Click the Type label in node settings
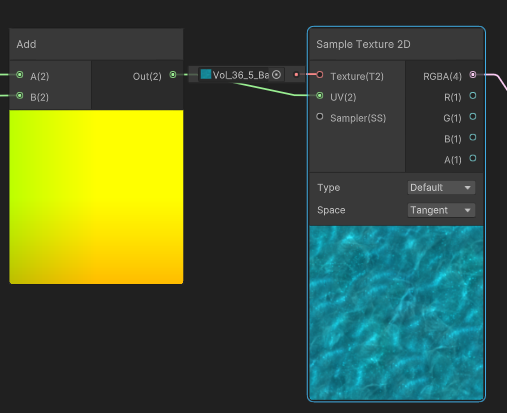This screenshot has height=413, width=507. tap(329, 188)
